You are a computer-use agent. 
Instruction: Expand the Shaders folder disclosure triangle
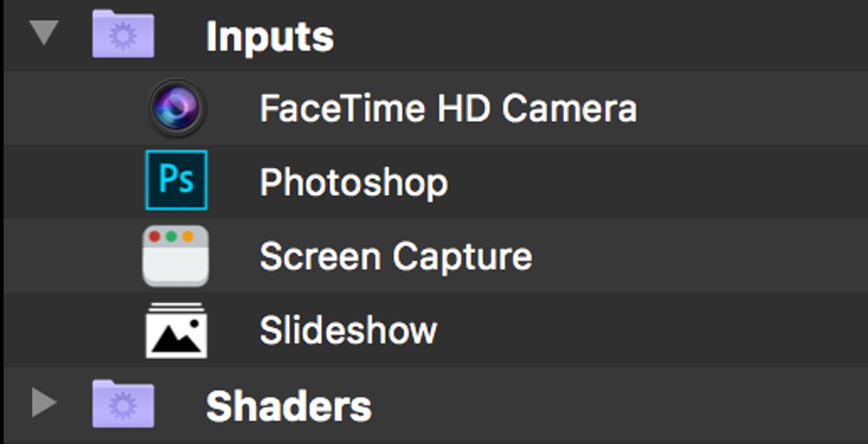(43, 402)
